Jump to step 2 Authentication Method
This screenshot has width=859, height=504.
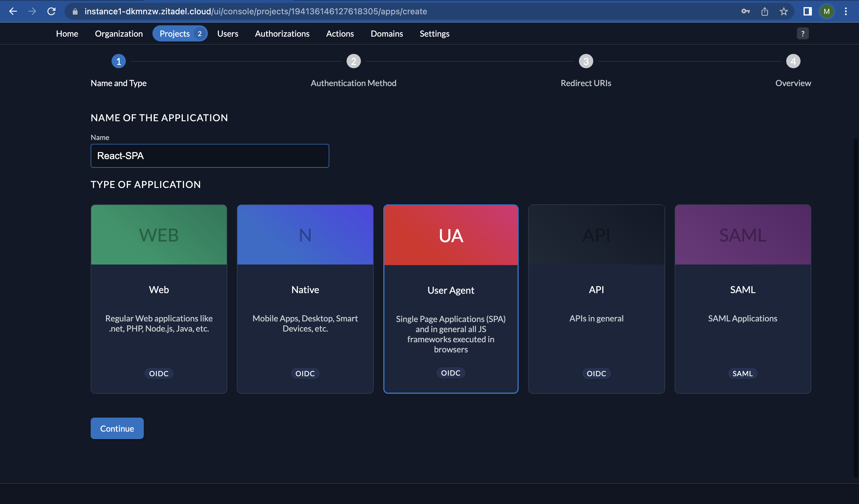pyautogui.click(x=353, y=61)
